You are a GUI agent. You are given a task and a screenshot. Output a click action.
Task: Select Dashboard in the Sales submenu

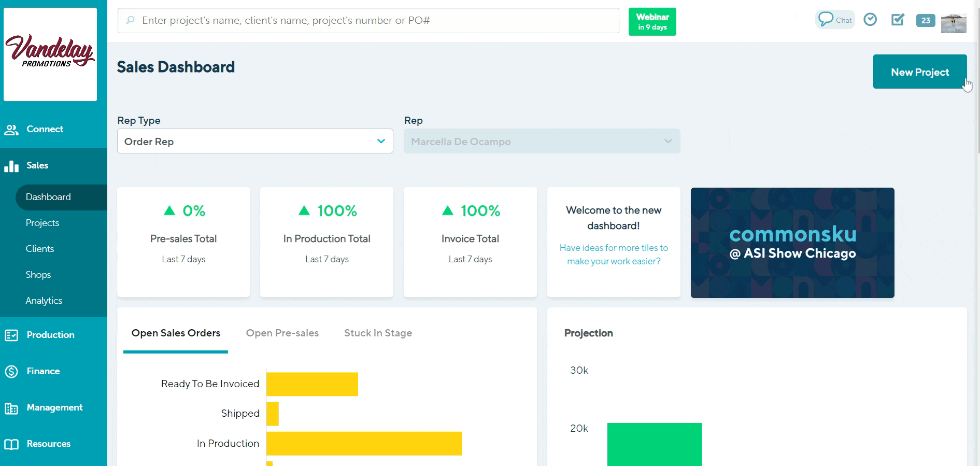coord(61,197)
